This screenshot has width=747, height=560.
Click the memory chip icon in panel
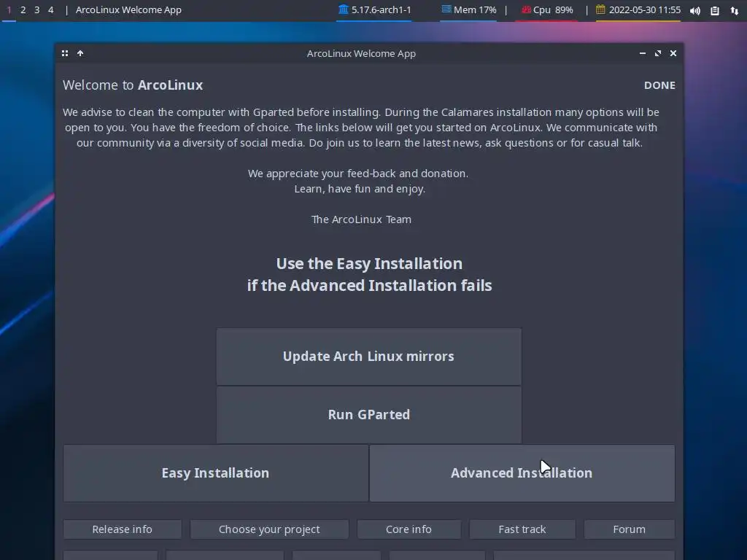(x=446, y=9)
